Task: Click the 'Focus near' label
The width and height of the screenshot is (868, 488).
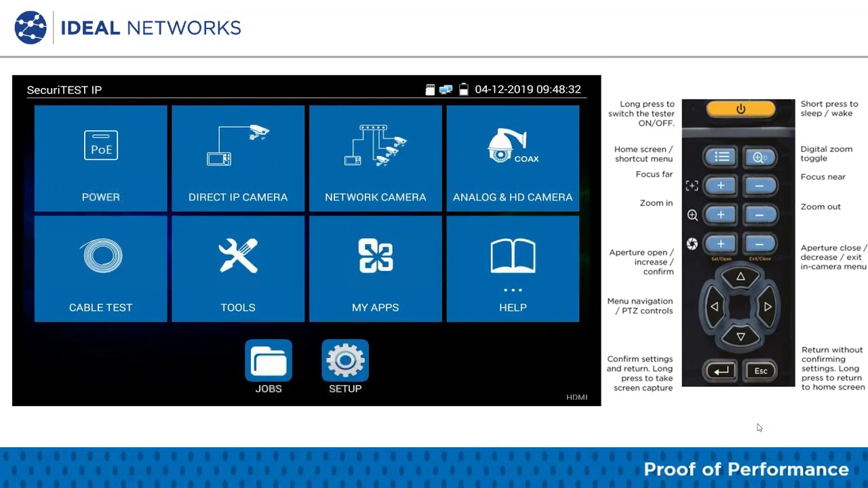Action: [x=823, y=177]
